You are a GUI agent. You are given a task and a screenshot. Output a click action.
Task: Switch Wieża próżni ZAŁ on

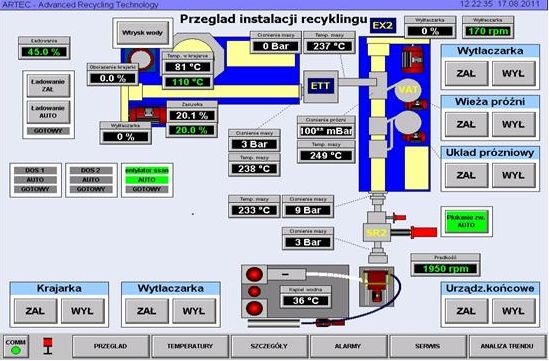click(x=466, y=124)
